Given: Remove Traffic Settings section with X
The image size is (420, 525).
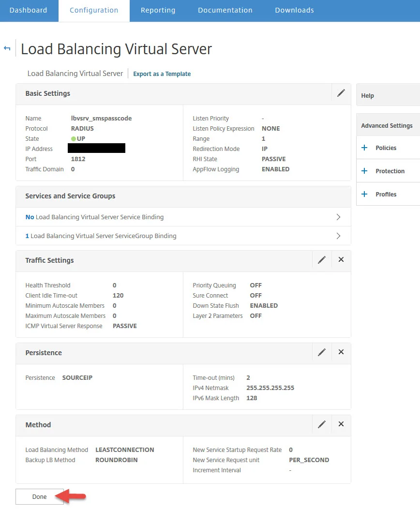Looking at the screenshot, I should [x=341, y=259].
